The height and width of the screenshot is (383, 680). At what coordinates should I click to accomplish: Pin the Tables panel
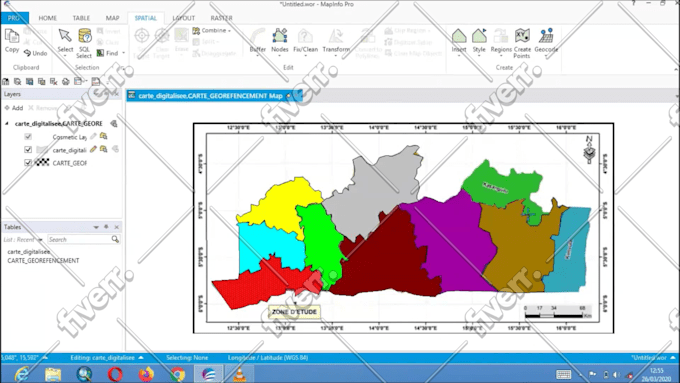click(106, 227)
